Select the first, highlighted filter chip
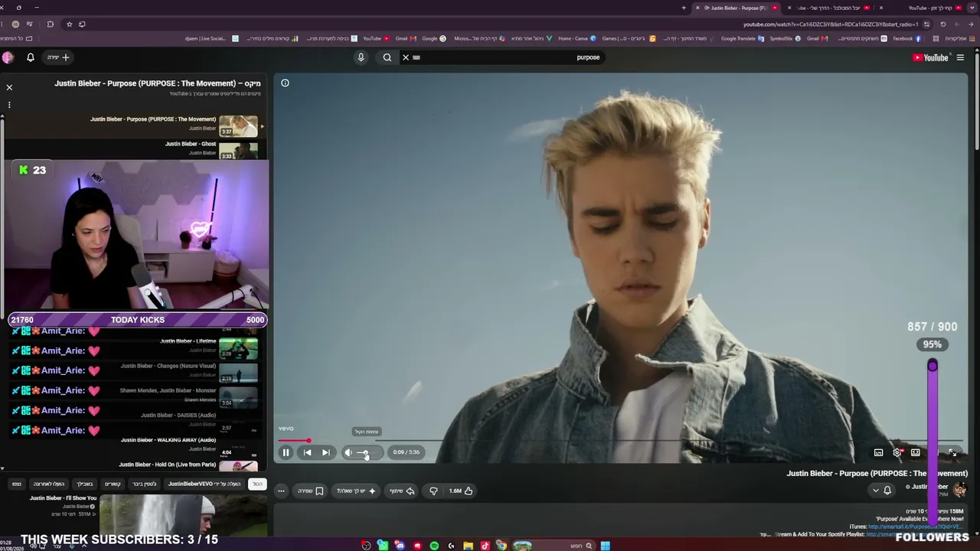This screenshot has width=980, height=551. coord(258,484)
